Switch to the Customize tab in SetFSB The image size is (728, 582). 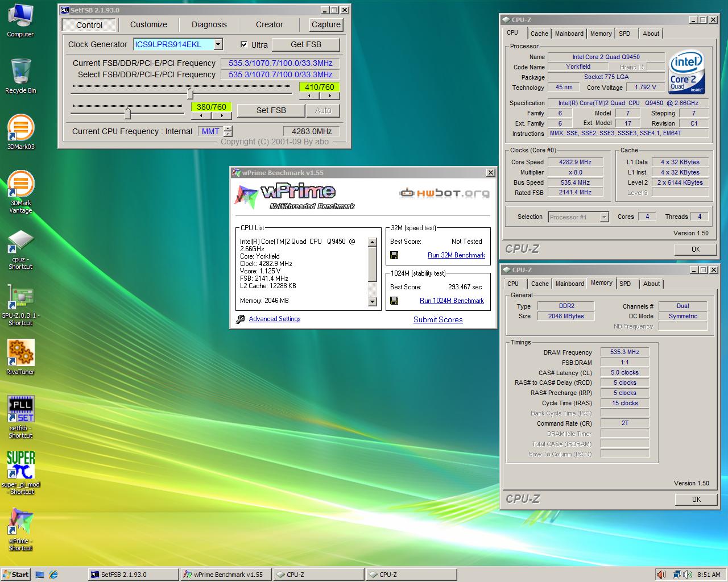[x=148, y=24]
